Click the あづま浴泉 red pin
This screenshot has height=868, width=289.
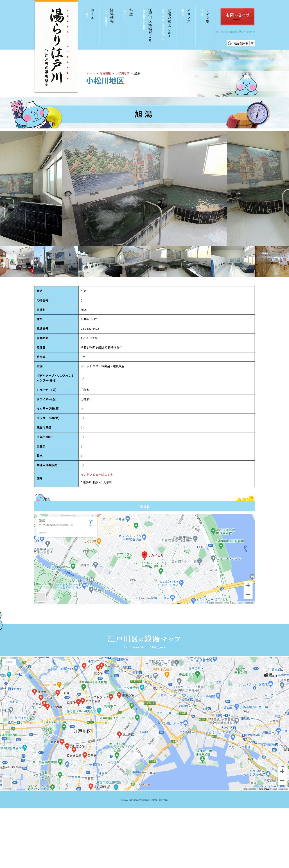(82, 701)
